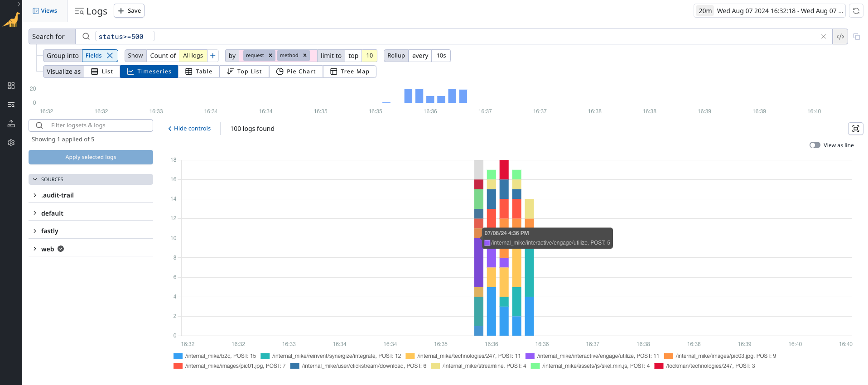Toggle View as line switch
The height and width of the screenshot is (385, 868).
(x=815, y=145)
